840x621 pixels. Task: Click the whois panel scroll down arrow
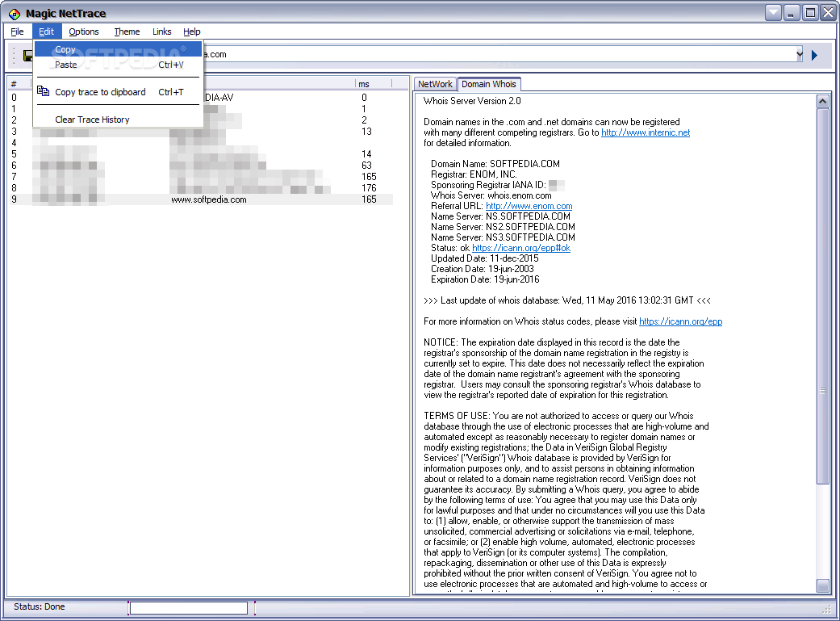(x=823, y=585)
